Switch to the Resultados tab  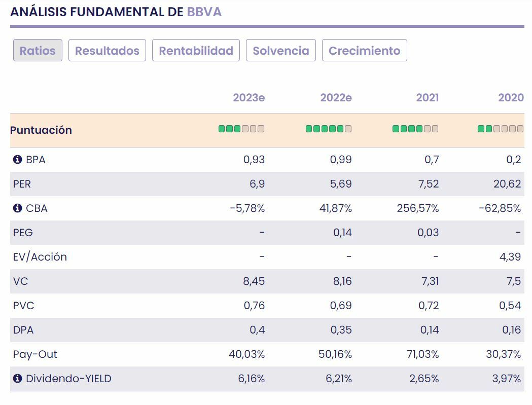pyautogui.click(x=107, y=51)
